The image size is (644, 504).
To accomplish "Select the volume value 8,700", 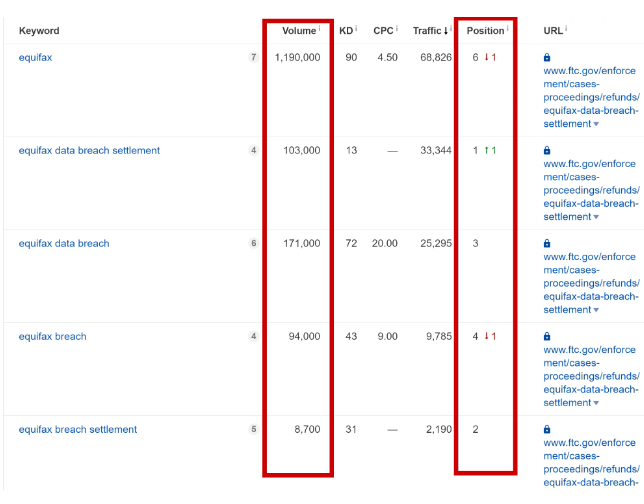I will tap(307, 429).
